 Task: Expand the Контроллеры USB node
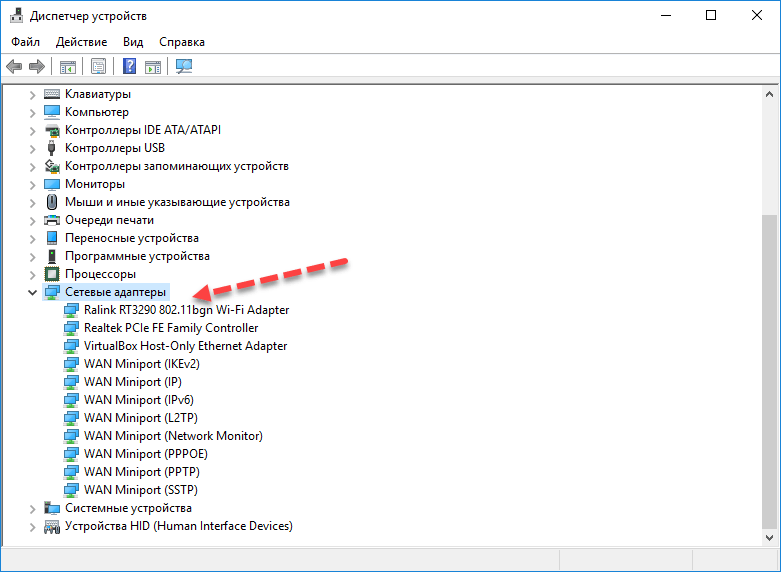coord(32,148)
